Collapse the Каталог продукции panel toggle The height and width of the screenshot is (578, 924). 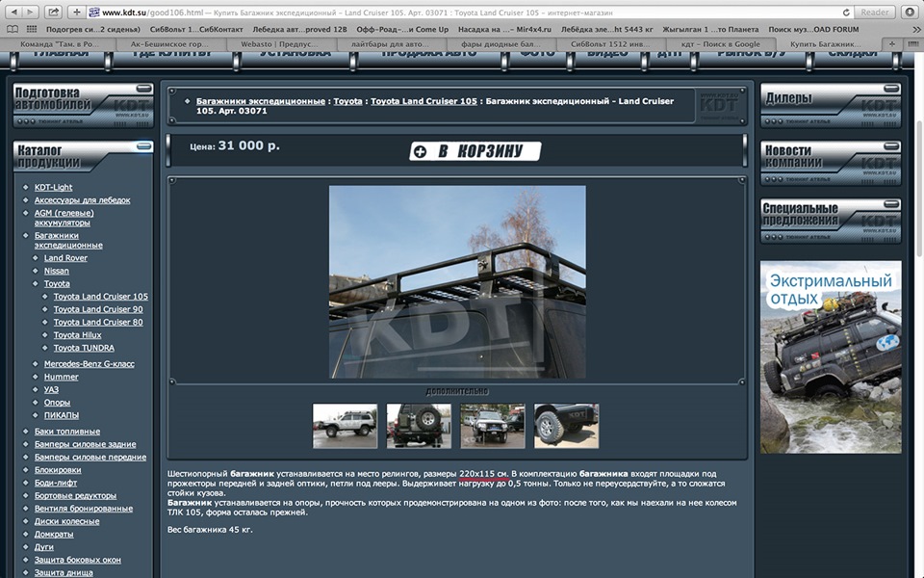[143, 145]
